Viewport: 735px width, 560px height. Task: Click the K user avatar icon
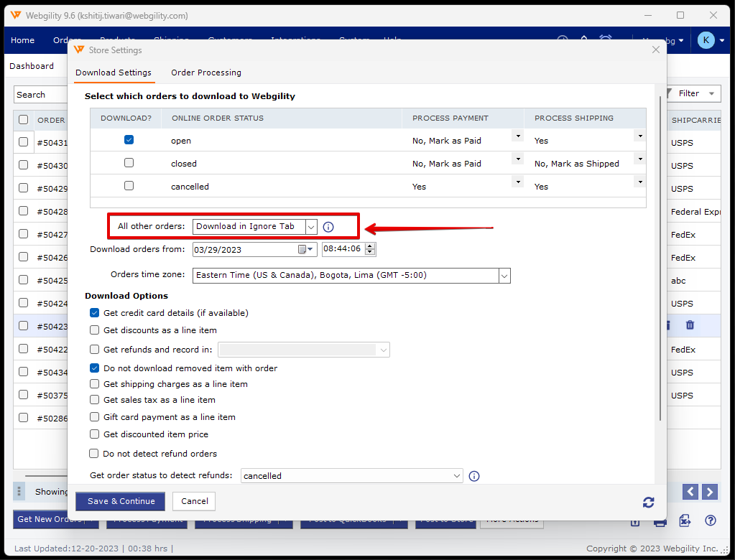pyautogui.click(x=706, y=40)
